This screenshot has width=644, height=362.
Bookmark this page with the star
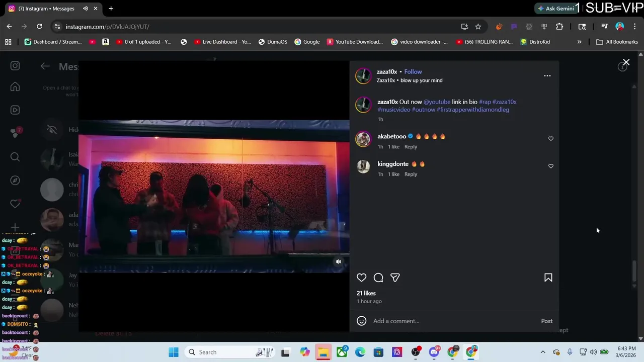(478, 27)
